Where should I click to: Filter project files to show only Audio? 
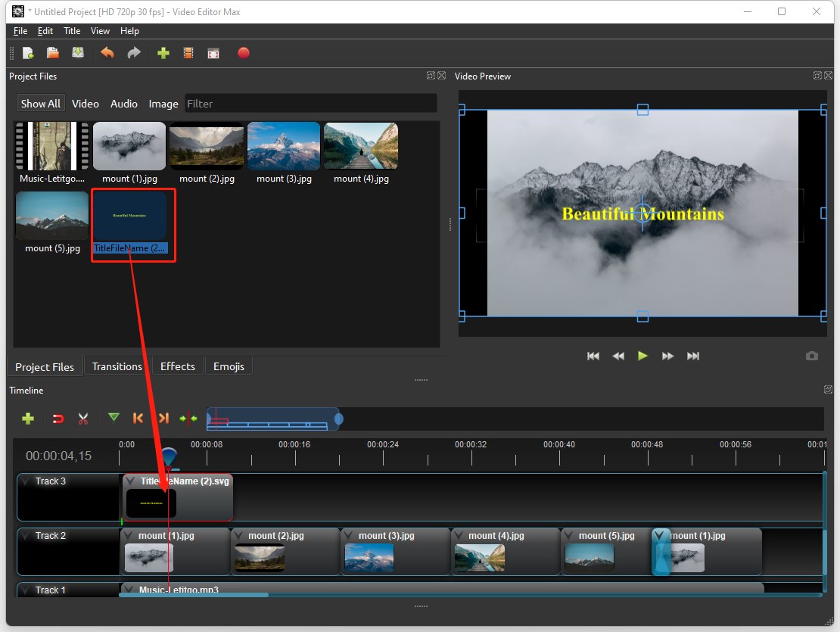pyautogui.click(x=123, y=104)
